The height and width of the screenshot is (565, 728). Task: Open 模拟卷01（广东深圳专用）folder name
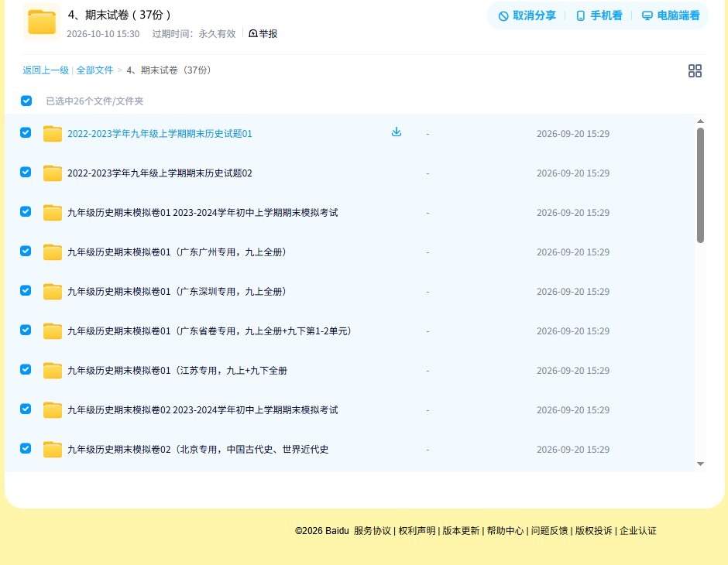[x=177, y=291]
